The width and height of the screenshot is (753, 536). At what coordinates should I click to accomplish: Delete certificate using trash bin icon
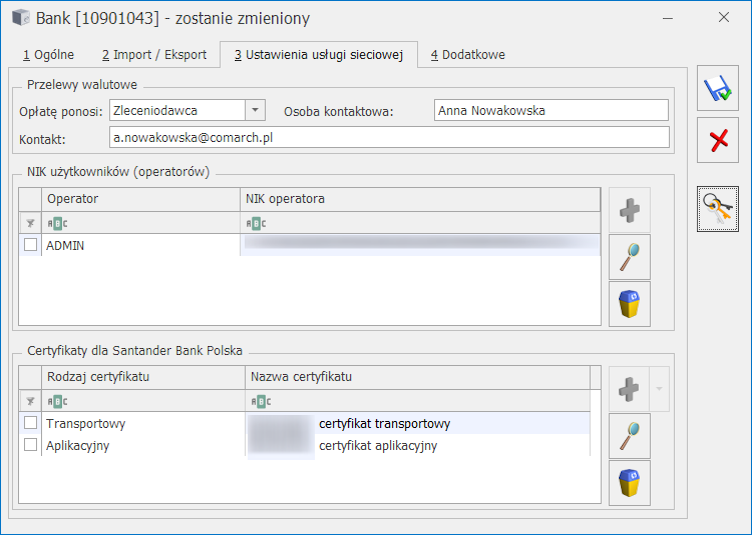click(x=629, y=483)
